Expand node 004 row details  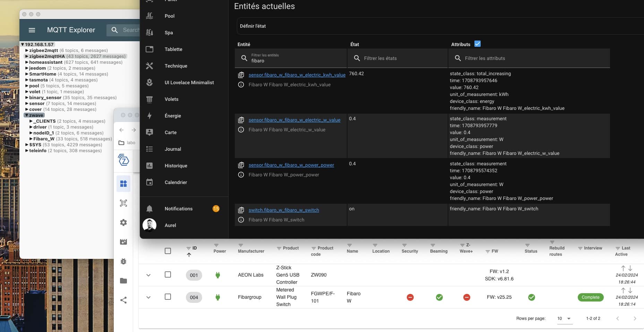click(x=148, y=297)
